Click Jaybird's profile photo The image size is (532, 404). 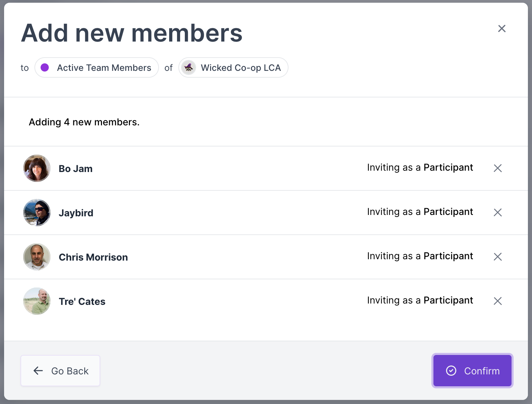tap(37, 213)
